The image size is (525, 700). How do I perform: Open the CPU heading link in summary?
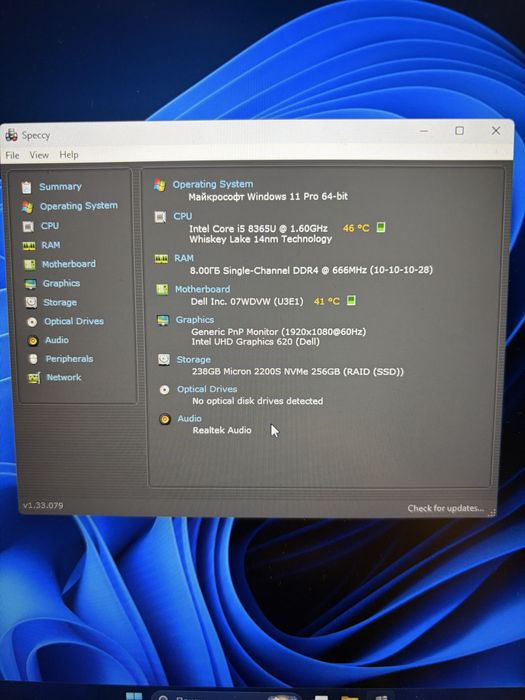tap(183, 216)
